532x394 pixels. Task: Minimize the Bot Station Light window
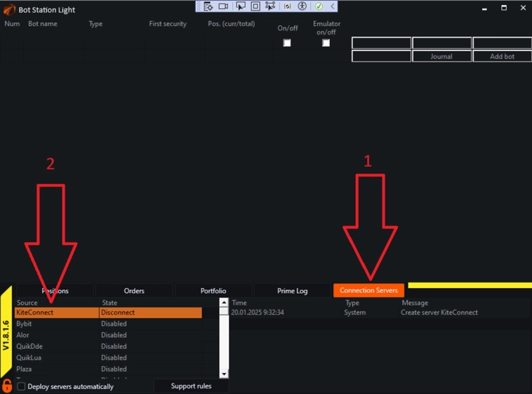[x=484, y=8]
